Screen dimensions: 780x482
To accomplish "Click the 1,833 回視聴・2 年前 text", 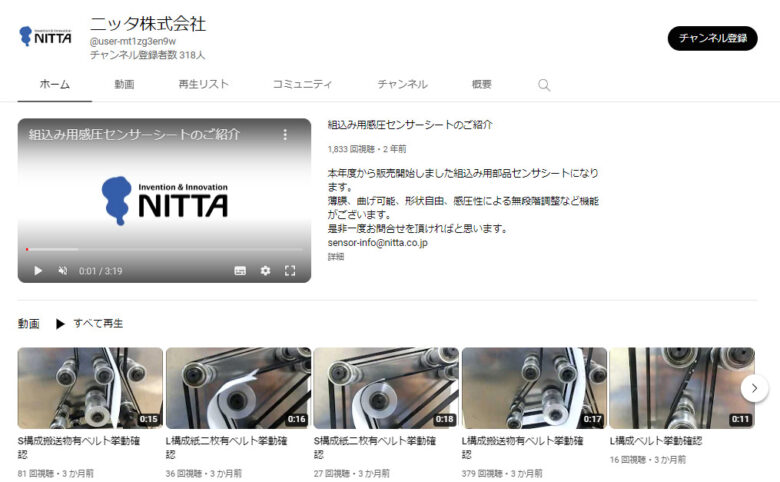I will pos(367,149).
